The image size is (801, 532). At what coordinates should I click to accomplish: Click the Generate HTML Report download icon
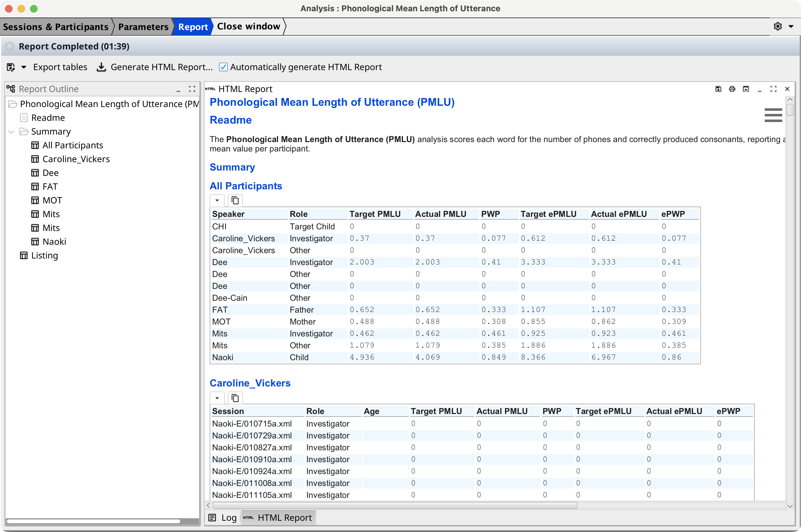click(x=101, y=67)
